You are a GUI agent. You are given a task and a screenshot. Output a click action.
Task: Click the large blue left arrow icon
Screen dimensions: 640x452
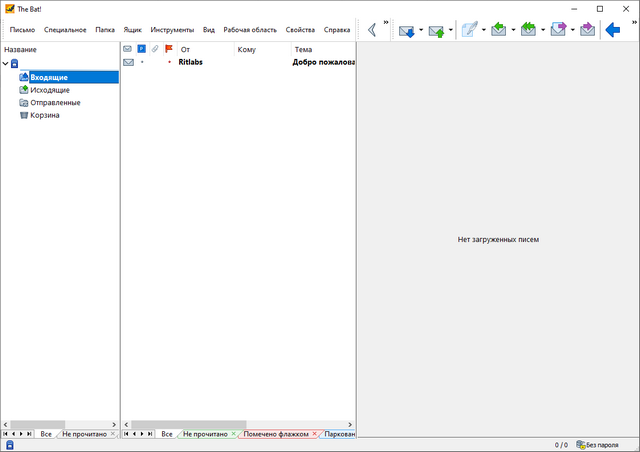[613, 30]
